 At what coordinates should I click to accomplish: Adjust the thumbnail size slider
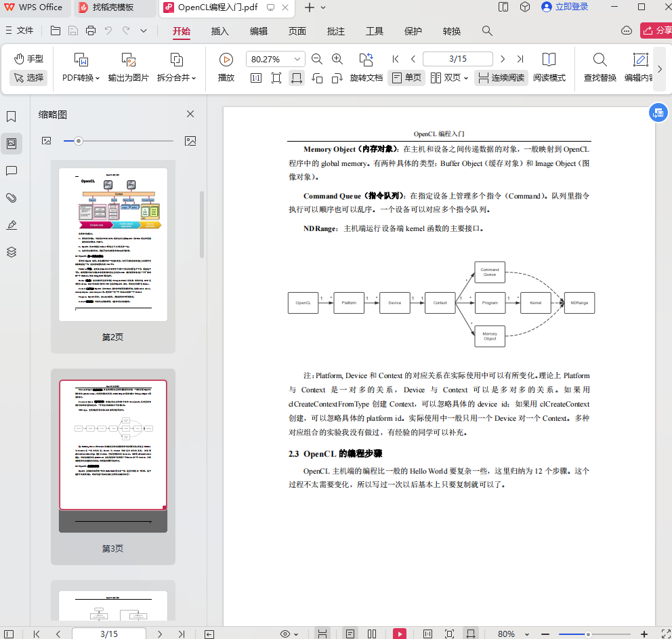tap(79, 141)
